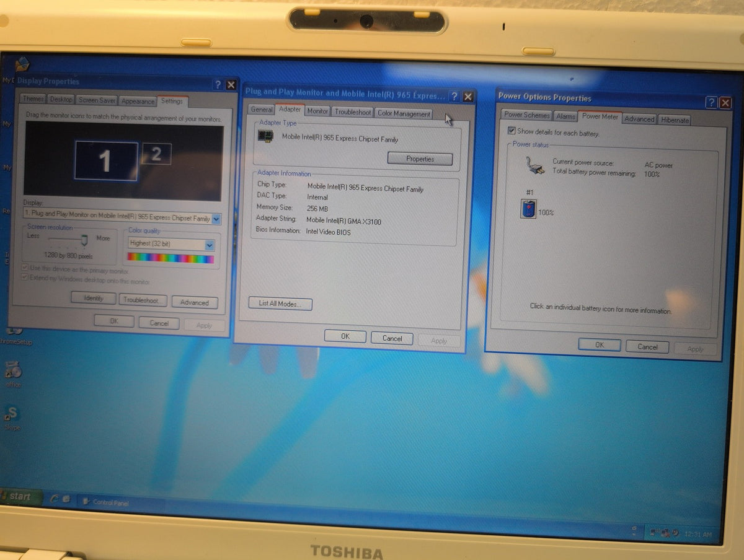Screen dimensions: 744x560
Task: Click Cancel in the Plug and Play Monitor dialog
Action: pos(392,338)
